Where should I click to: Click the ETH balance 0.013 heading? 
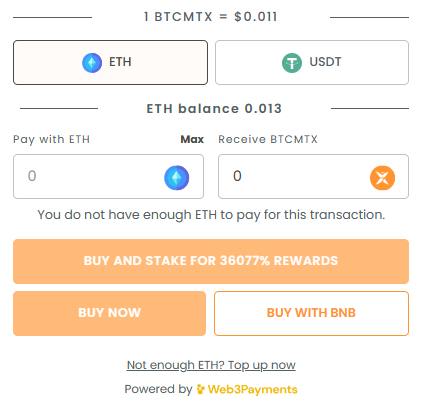214,109
